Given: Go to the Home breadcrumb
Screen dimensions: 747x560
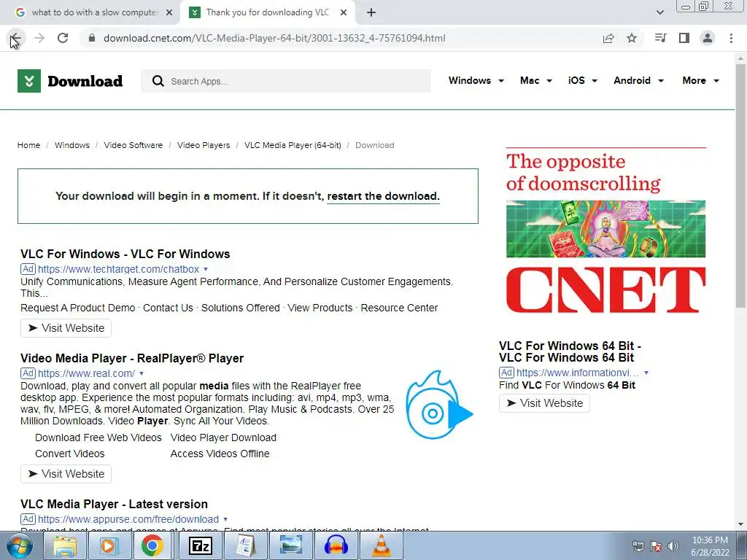Looking at the screenshot, I should pyautogui.click(x=28, y=145).
